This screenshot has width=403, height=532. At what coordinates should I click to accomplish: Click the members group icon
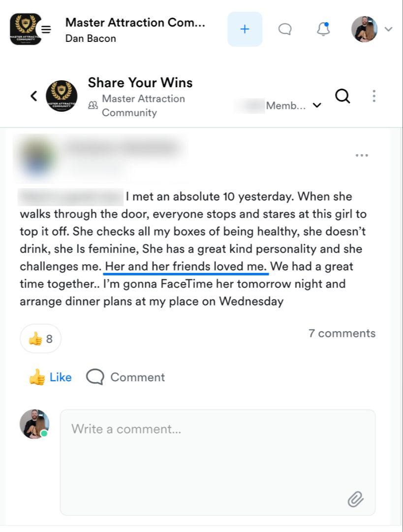93,105
